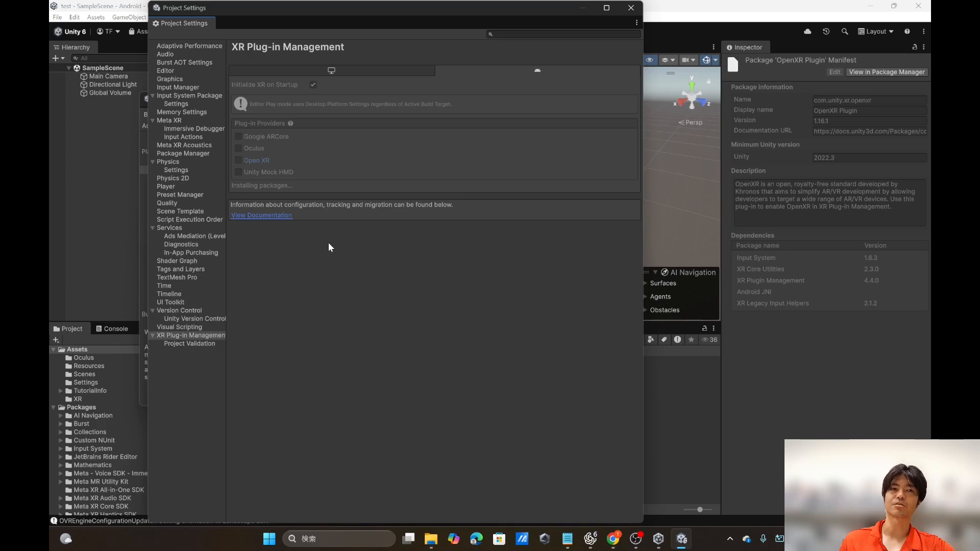Open Google Chrome from the taskbar
Screen dimensions: 980x551
pyautogui.click(x=613, y=539)
